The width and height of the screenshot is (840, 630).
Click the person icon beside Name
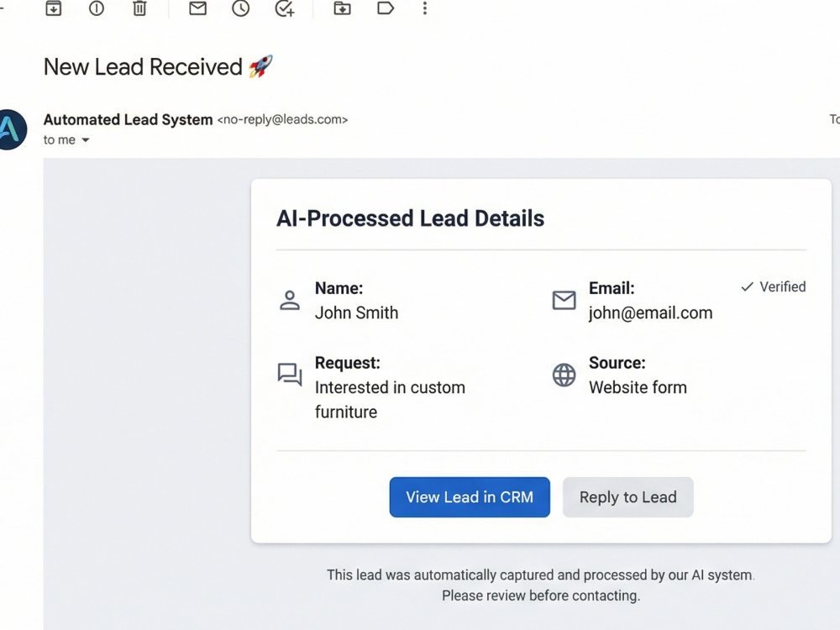tap(290, 300)
